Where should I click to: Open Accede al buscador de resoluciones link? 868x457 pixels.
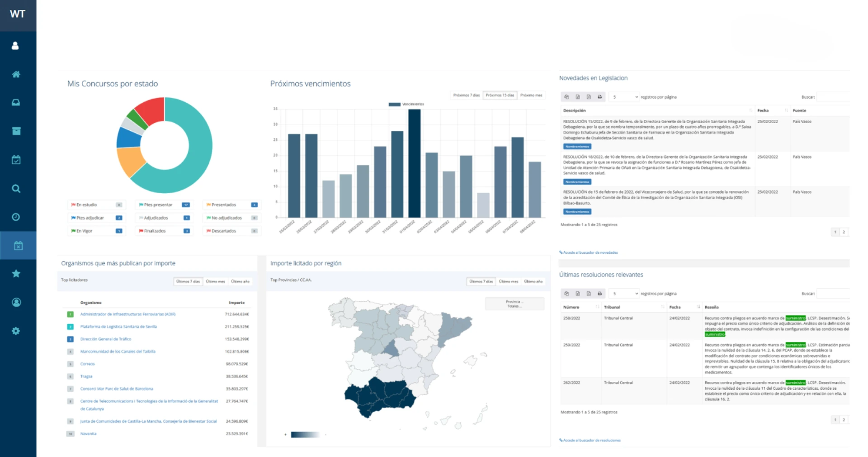click(590, 440)
